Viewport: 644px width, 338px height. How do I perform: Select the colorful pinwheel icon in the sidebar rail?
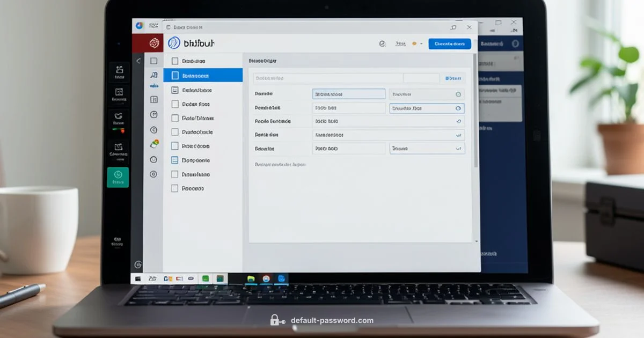click(154, 144)
